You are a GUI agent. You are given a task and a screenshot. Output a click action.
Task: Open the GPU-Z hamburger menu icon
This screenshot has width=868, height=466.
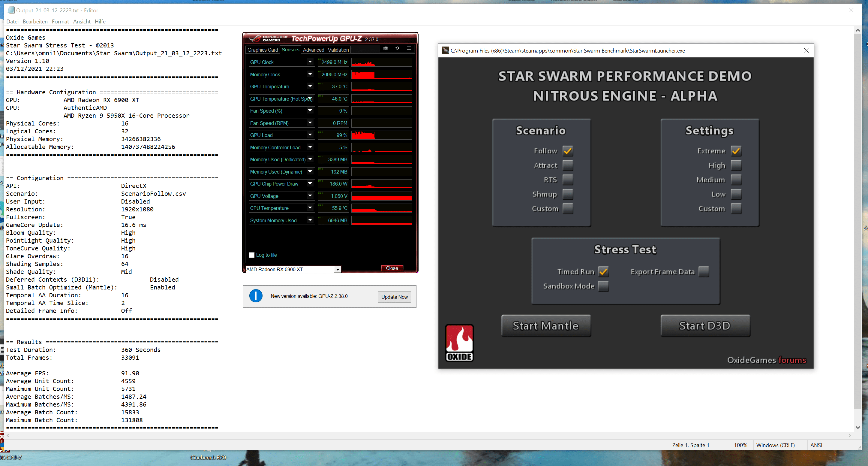pyautogui.click(x=409, y=48)
